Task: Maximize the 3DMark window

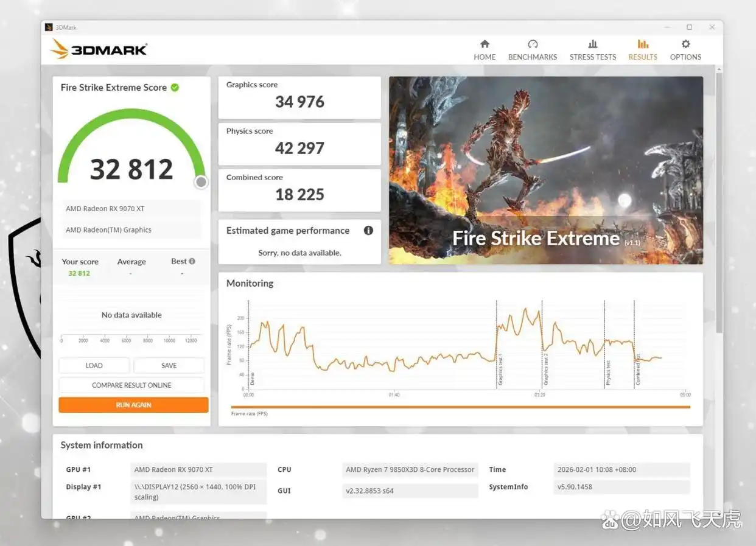Action: point(689,27)
